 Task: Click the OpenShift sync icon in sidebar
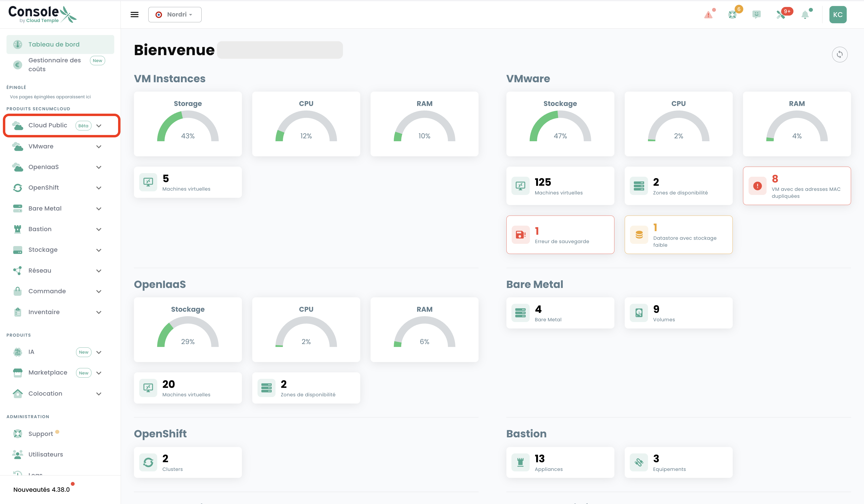[18, 188]
